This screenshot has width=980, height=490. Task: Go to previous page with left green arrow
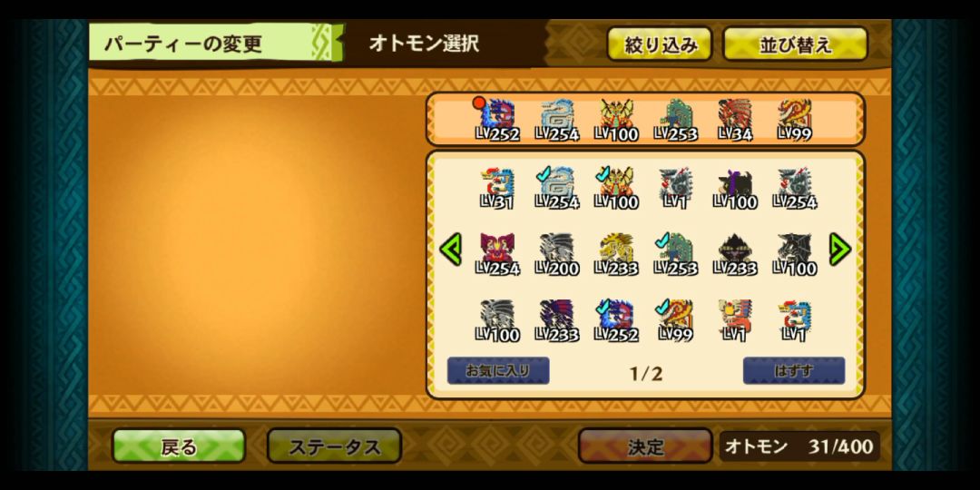pos(451,250)
